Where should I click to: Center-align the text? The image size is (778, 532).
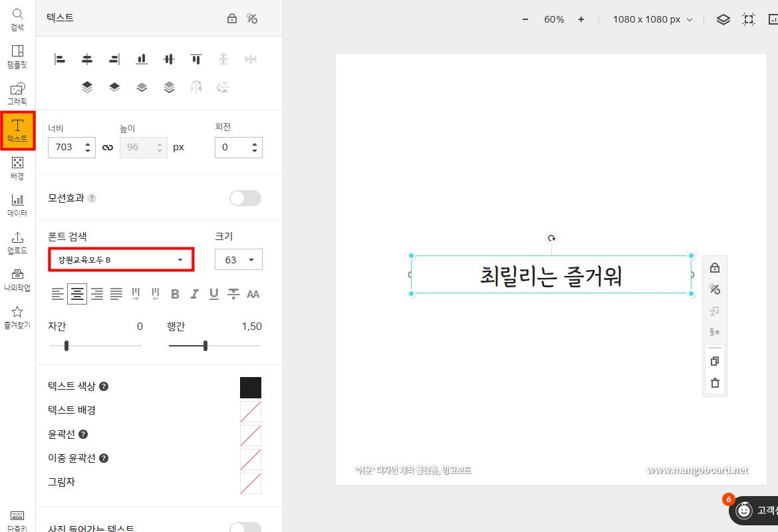pyautogui.click(x=77, y=294)
